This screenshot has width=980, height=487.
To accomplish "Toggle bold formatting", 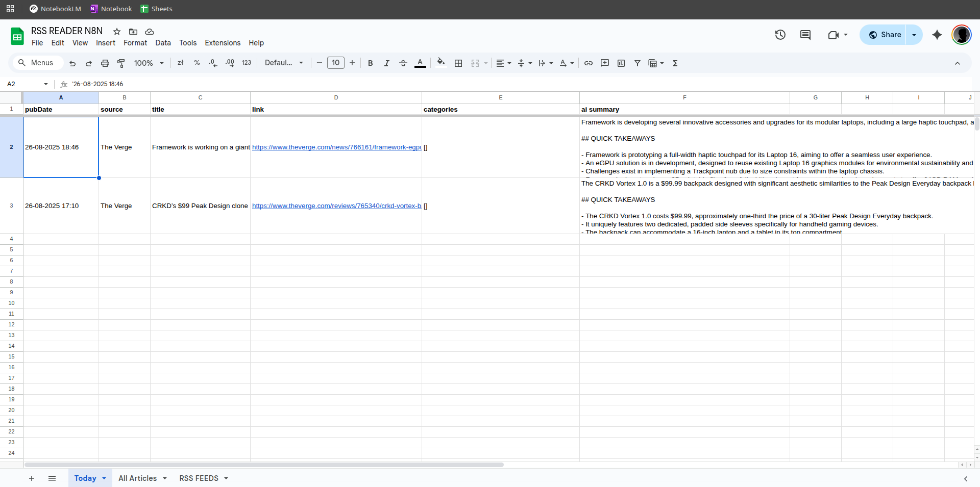I will (x=371, y=63).
